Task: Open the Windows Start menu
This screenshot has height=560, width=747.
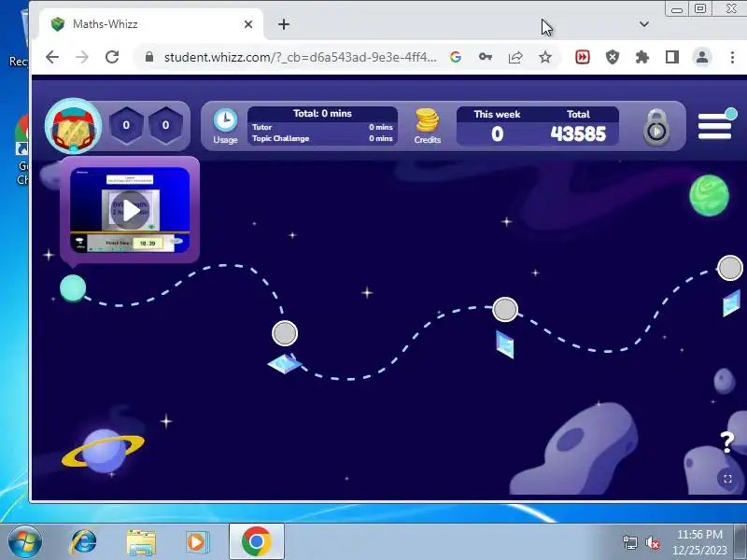Action: click(24, 542)
